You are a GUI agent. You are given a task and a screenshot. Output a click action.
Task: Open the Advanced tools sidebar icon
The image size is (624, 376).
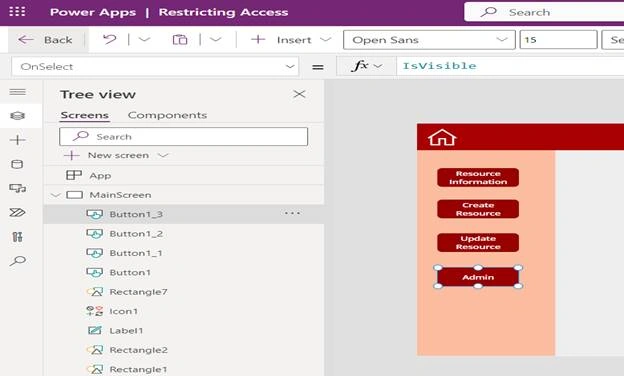tap(18, 237)
